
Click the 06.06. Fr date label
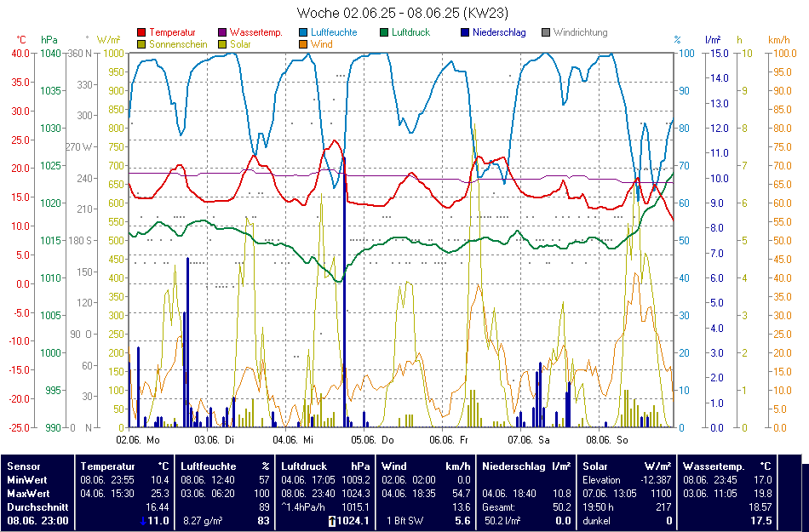click(449, 440)
